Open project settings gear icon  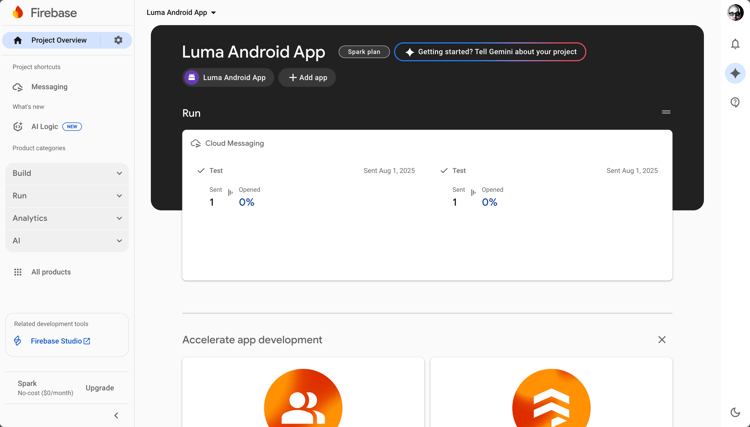point(118,40)
